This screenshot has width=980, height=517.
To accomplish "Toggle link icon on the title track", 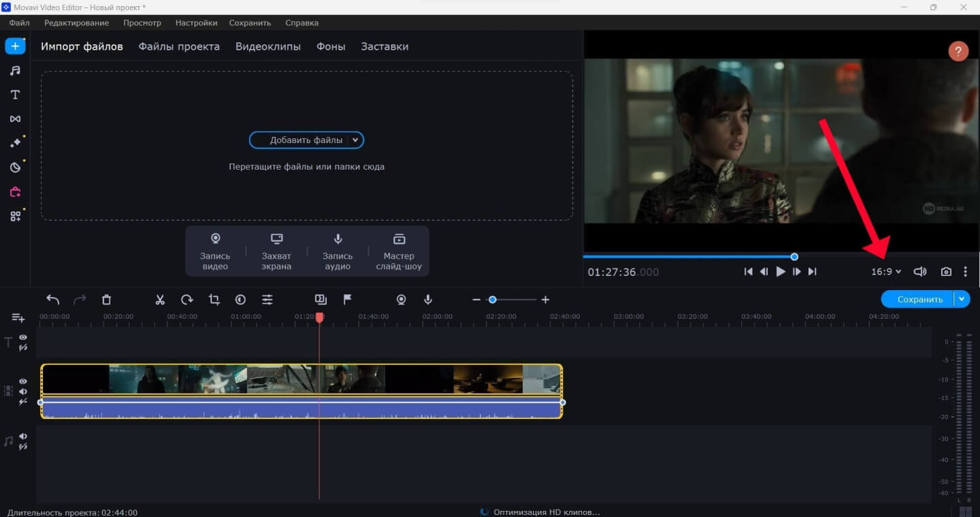I will [x=23, y=347].
